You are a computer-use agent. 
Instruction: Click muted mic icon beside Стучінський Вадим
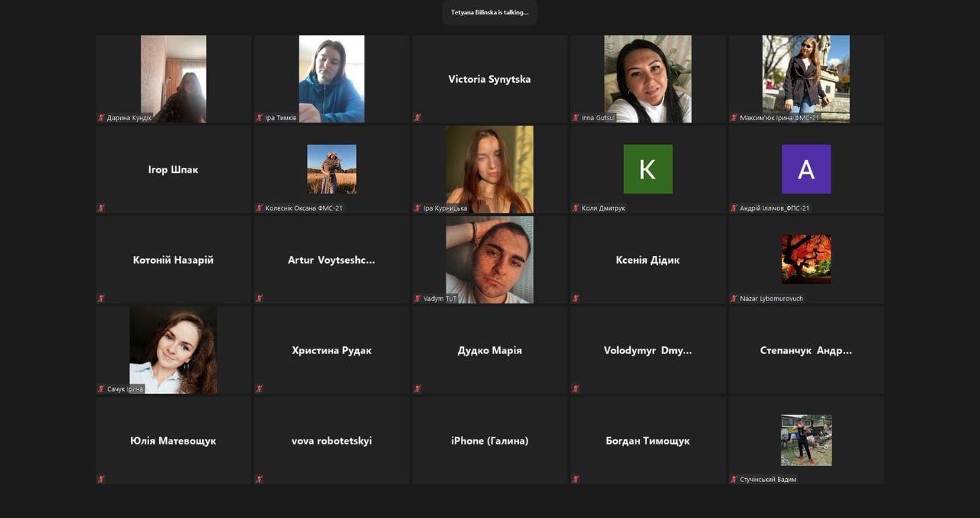point(734,479)
